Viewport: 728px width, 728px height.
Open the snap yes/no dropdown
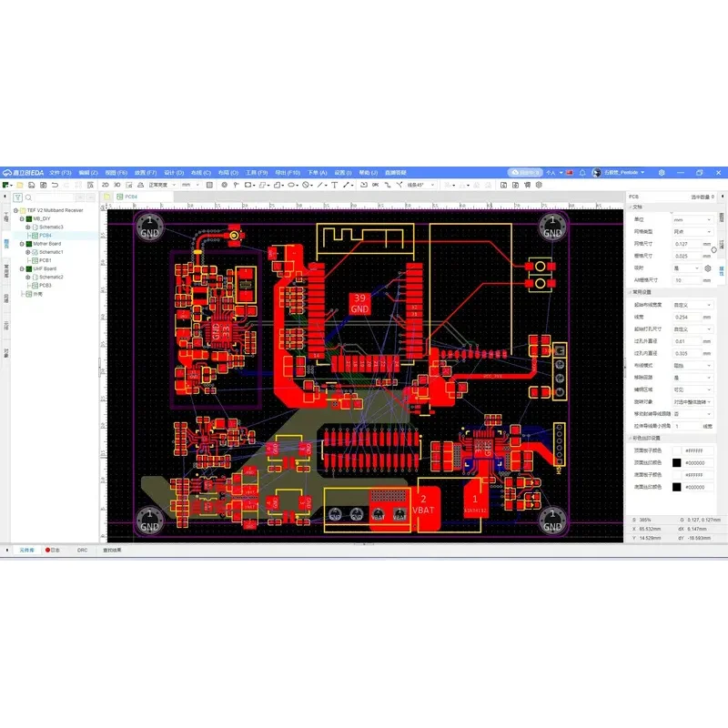(x=686, y=268)
